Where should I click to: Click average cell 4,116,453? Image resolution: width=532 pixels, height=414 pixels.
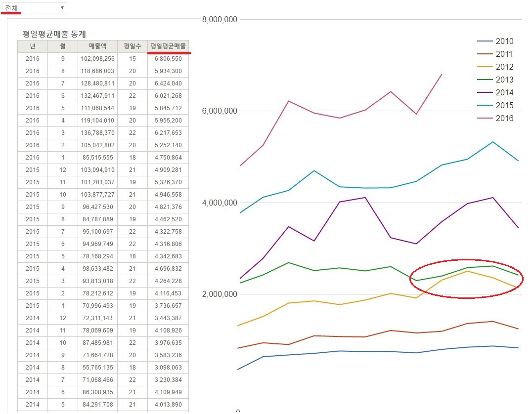[x=168, y=293]
